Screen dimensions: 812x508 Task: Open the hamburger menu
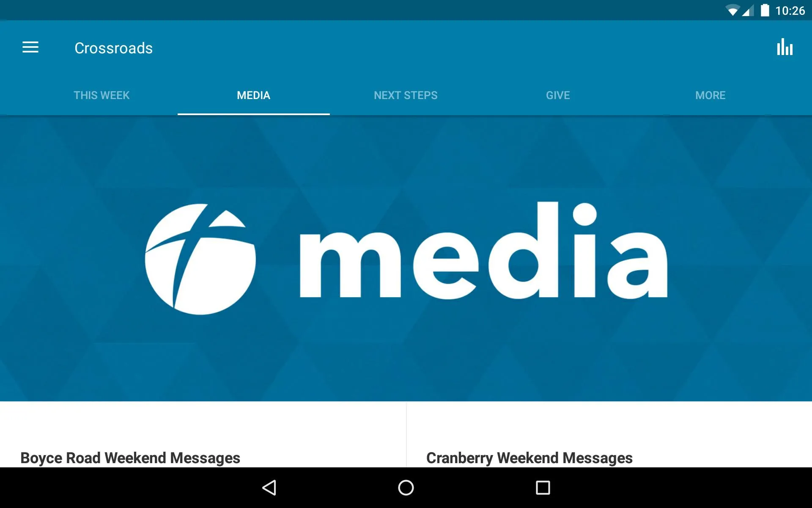click(30, 48)
